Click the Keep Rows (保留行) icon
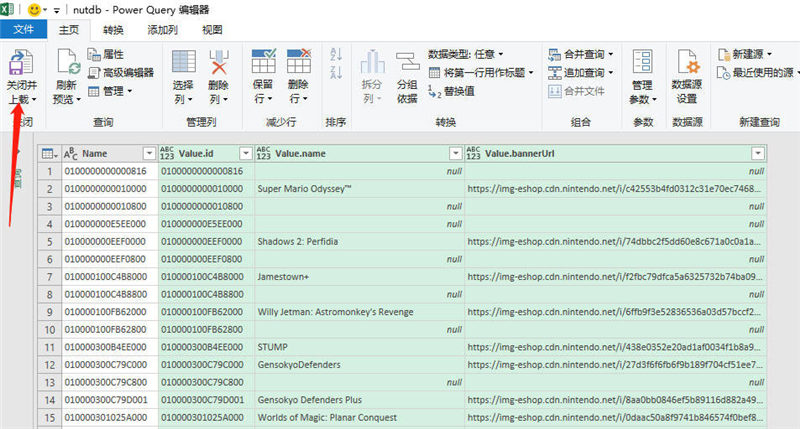The image size is (800, 429). 264,61
